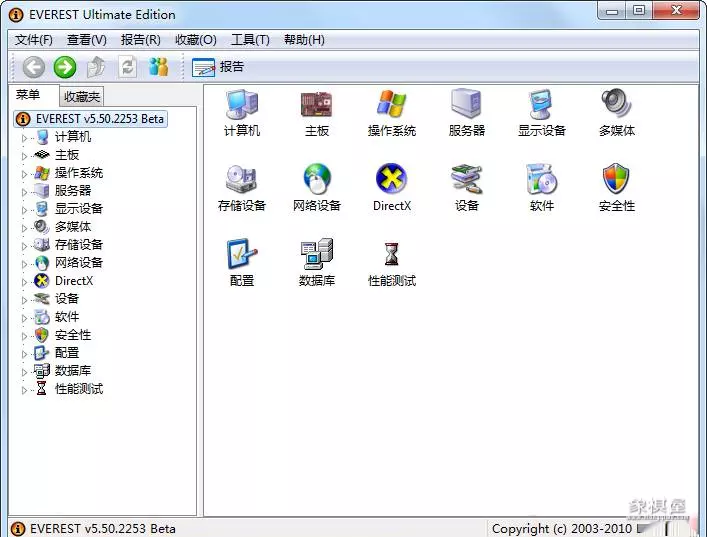Screen dimensions: 707x537
Task: Open the 收藏(O) menu
Action: (196, 40)
